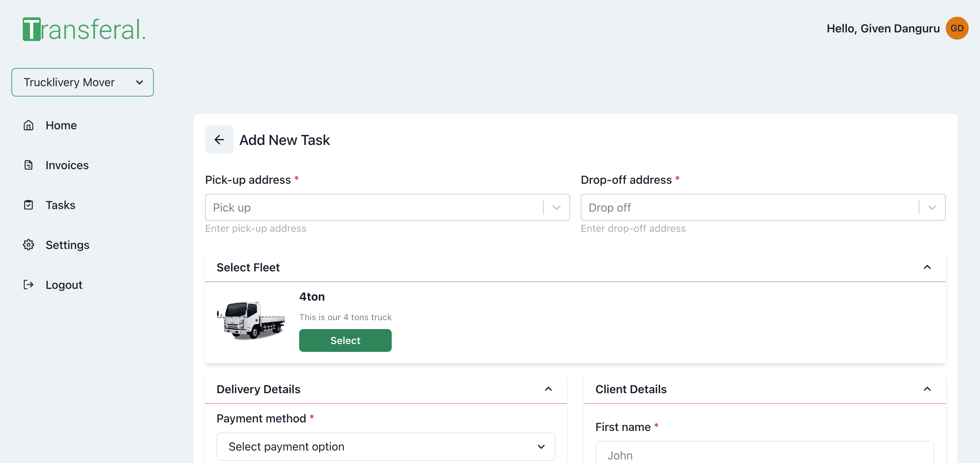The image size is (980, 463).
Task: Click the GD user avatar
Action: pyautogui.click(x=956, y=28)
